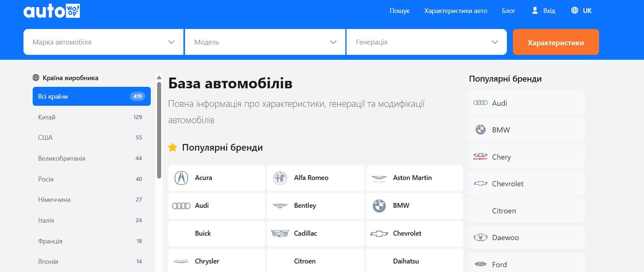Click the yellow star beside Популярні бренди
Screen dimensions: 644x272
click(172, 147)
